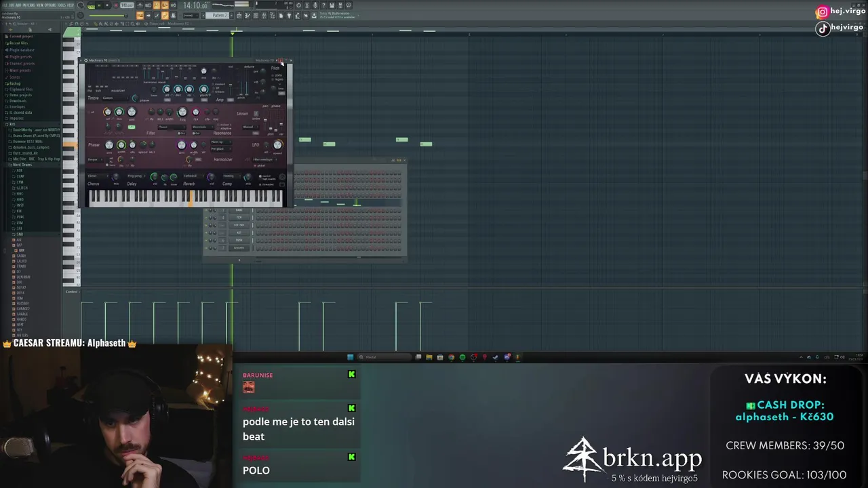Click the Windows Start icon in taskbar
Screen dimensions: 868x488
click(351, 357)
